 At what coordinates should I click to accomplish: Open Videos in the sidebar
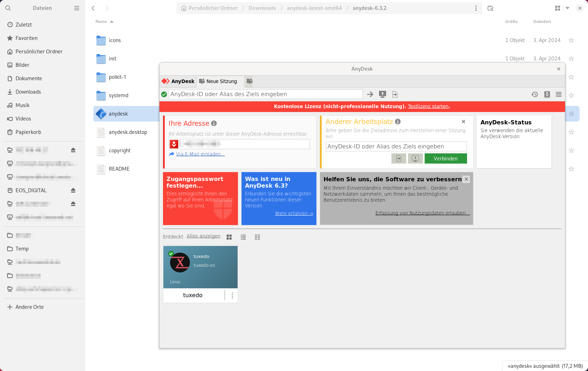click(x=42, y=119)
